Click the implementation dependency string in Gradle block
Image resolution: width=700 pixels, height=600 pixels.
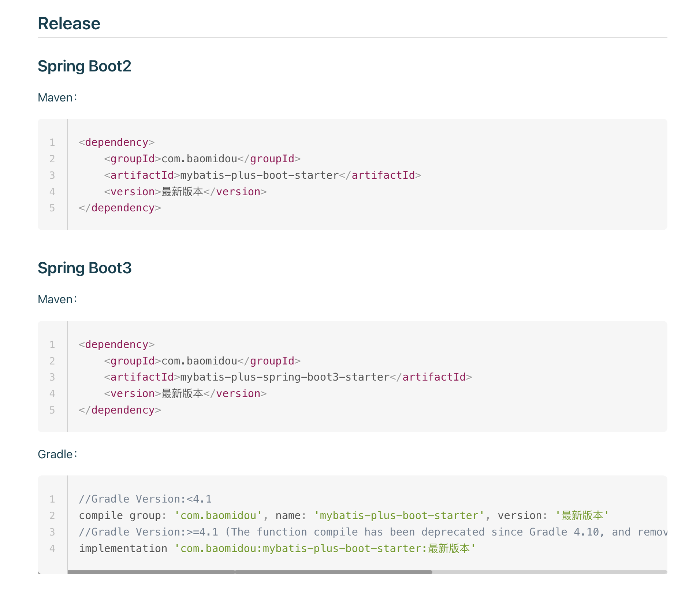[x=324, y=549]
